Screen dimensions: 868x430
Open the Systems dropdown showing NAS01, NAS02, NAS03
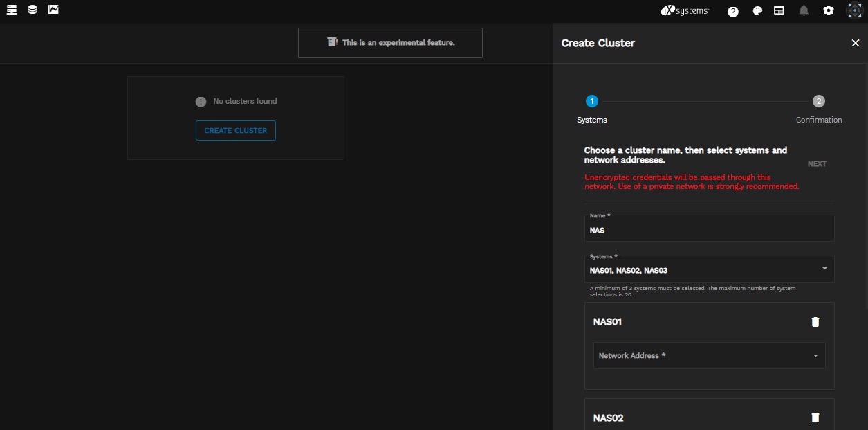click(x=710, y=269)
